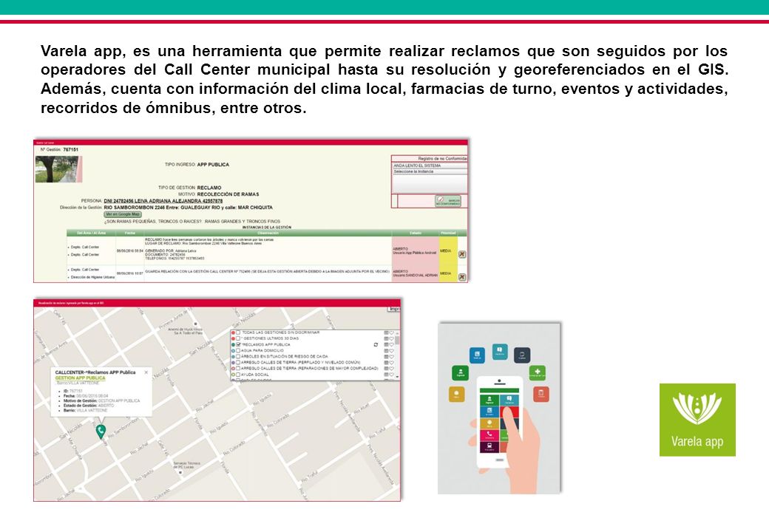Tap yellow sun tile on phone screen
Screen dimensions: 769x532
tap(489, 423)
